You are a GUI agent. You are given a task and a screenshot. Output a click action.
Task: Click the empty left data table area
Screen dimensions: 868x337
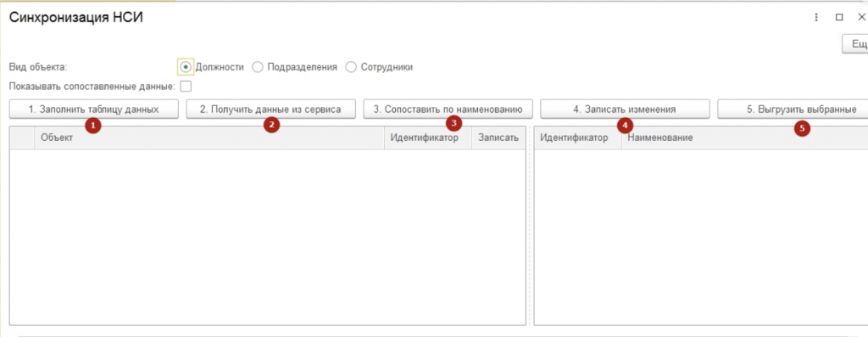coord(267,237)
